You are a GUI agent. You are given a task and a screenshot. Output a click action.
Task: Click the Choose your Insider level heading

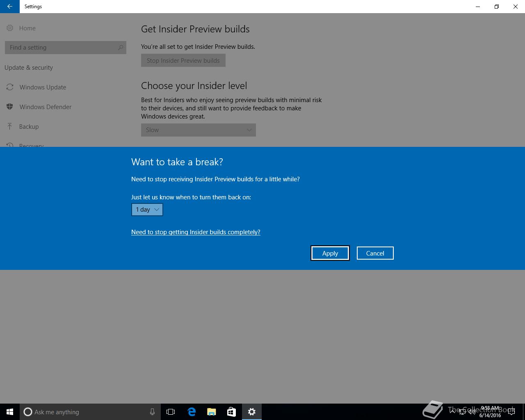[194, 86]
